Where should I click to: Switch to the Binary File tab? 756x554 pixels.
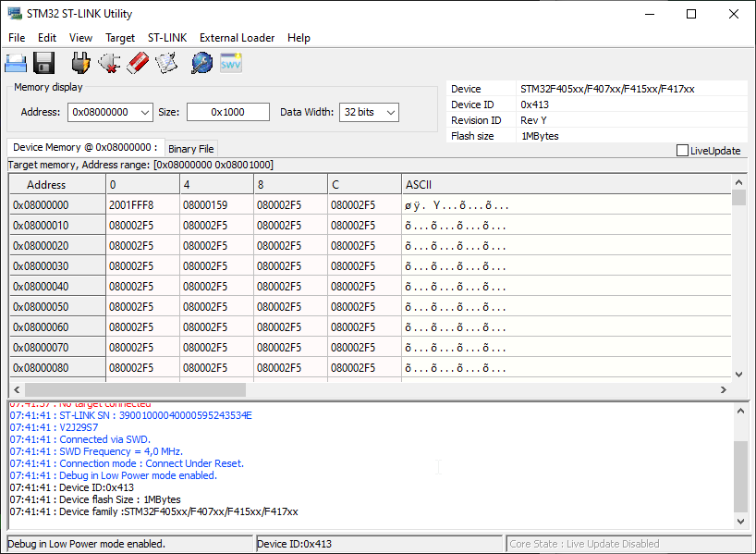click(191, 149)
